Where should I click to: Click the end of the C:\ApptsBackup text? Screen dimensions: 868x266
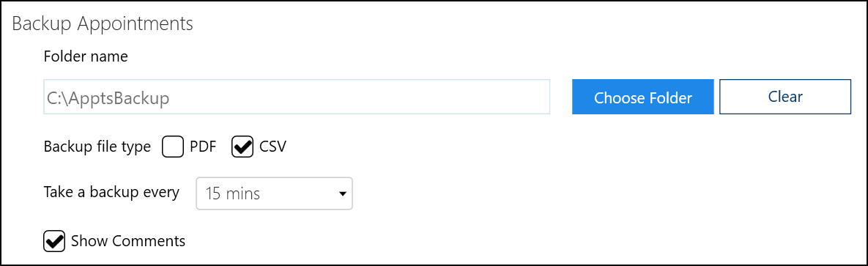169,98
